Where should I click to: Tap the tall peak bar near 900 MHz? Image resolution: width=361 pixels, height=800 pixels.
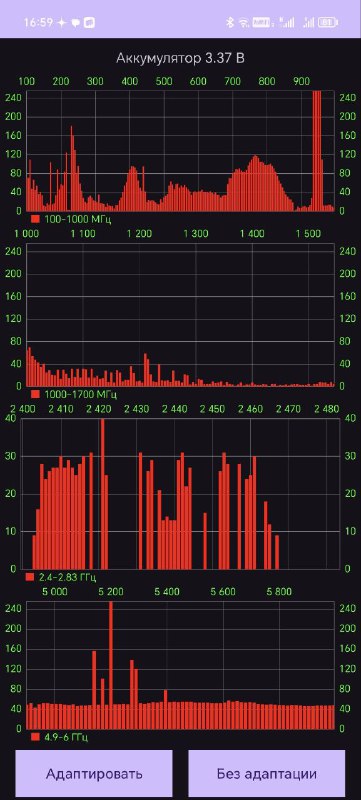tap(317, 151)
